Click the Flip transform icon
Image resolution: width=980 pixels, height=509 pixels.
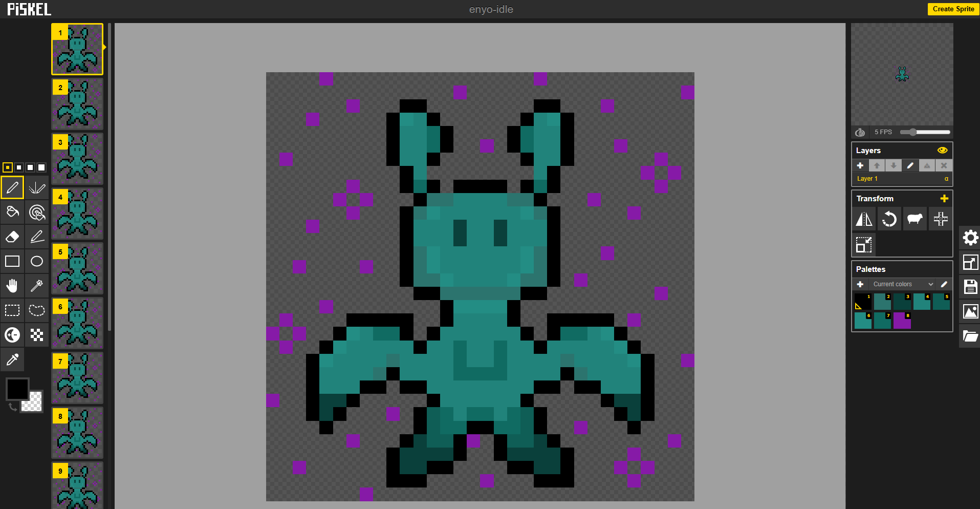coord(864,219)
